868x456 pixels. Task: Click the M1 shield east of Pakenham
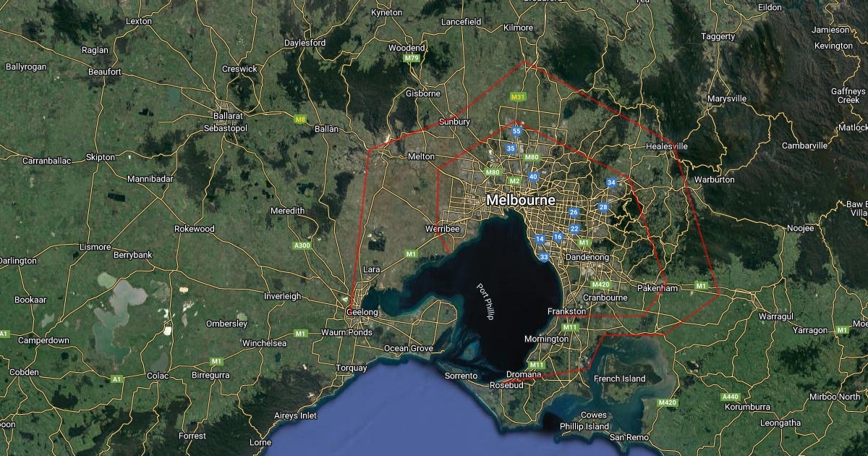pyautogui.click(x=700, y=286)
